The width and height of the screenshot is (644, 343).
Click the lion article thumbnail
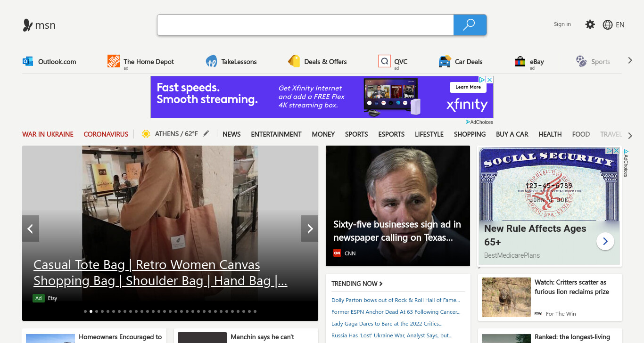coord(506,297)
